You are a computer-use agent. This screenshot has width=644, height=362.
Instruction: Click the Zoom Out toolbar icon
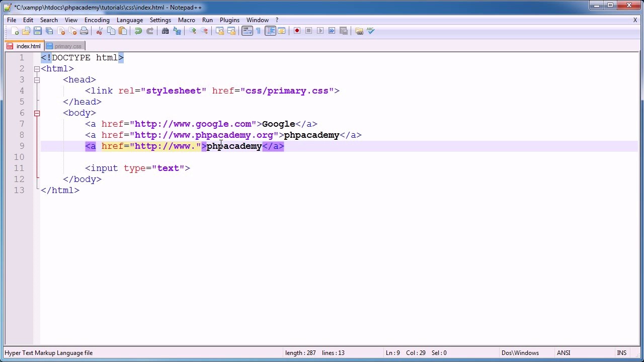tap(204, 31)
